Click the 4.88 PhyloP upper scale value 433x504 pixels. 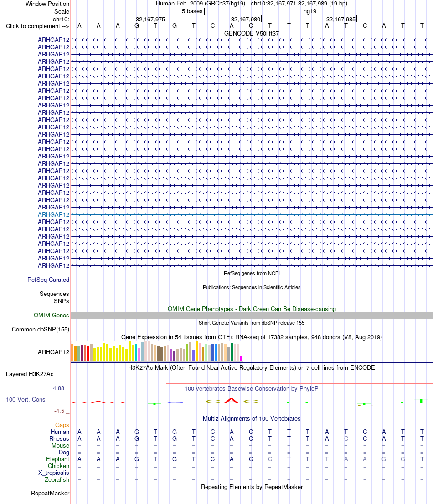[59, 388]
